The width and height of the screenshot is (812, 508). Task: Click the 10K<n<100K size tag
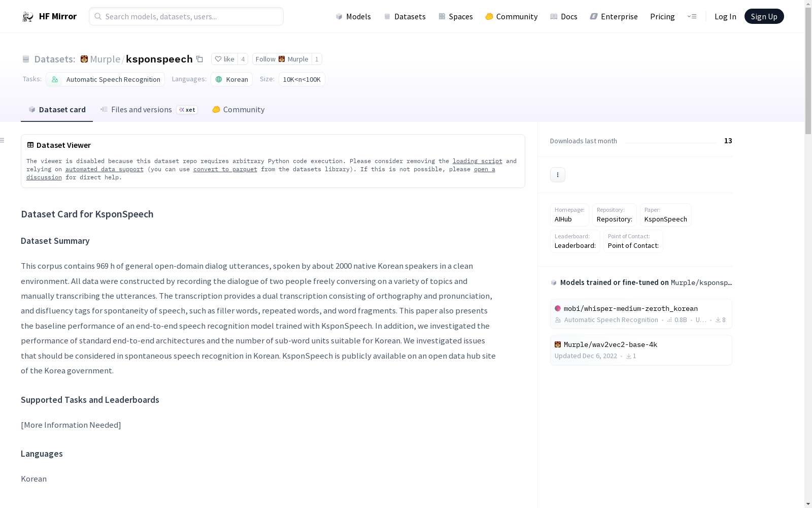302,79
